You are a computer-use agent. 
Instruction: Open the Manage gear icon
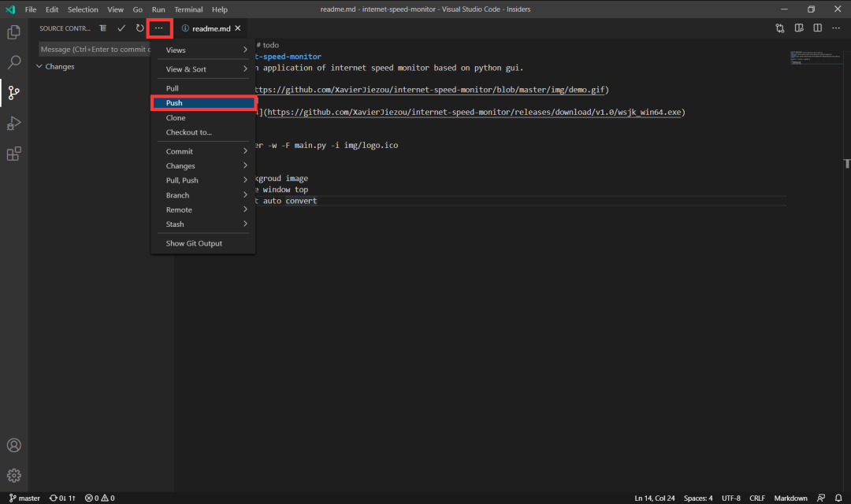point(14,476)
